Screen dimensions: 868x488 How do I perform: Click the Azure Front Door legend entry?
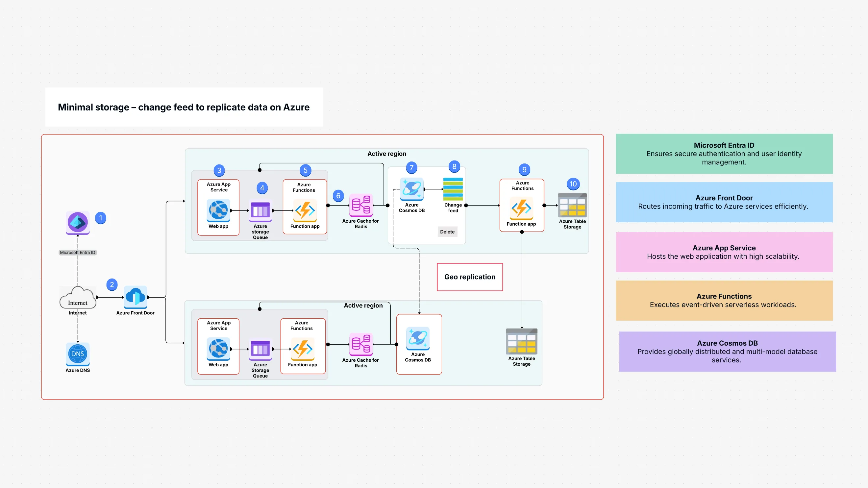click(724, 202)
